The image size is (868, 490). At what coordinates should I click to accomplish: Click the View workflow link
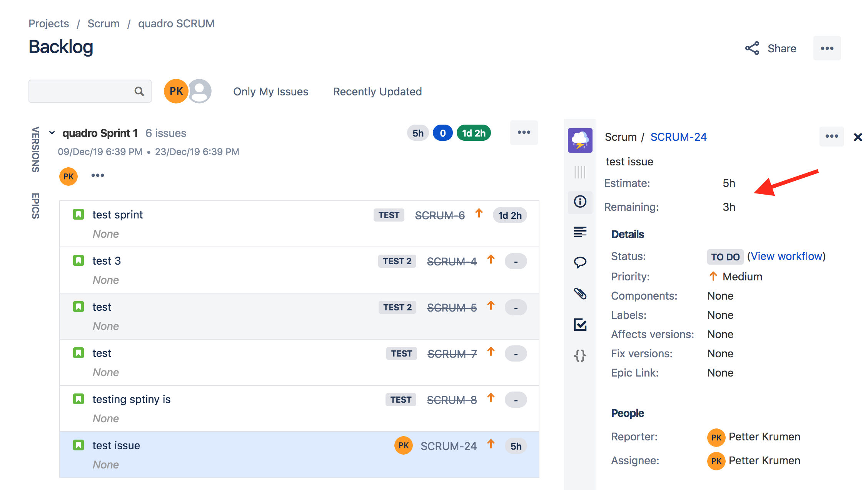pos(786,257)
